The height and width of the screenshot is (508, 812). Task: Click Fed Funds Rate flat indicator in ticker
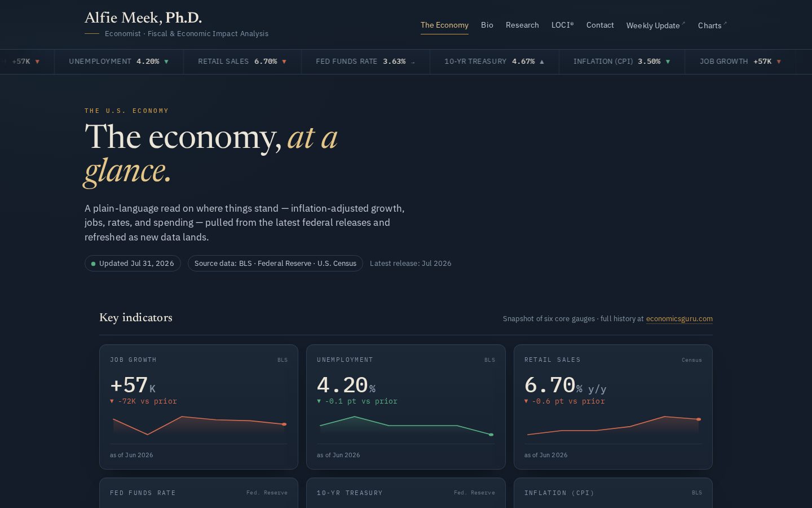pyautogui.click(x=413, y=62)
